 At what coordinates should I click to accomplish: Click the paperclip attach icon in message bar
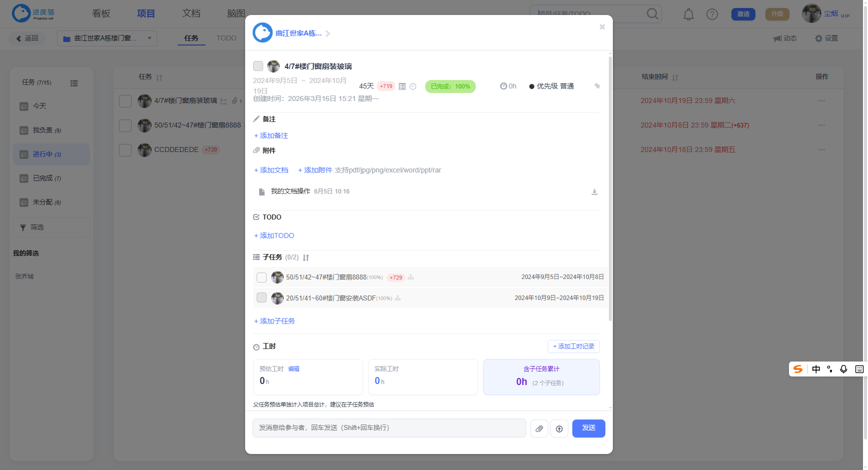coord(539,428)
